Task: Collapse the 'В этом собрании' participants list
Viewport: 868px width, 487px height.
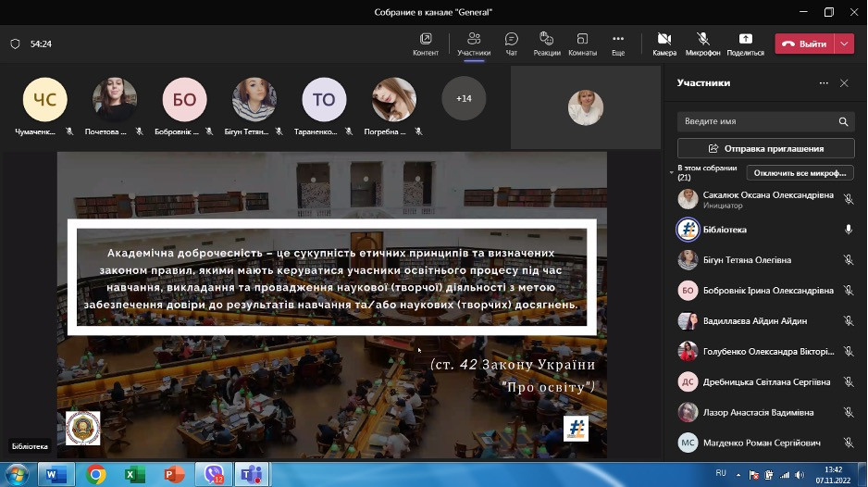Action: coord(673,173)
